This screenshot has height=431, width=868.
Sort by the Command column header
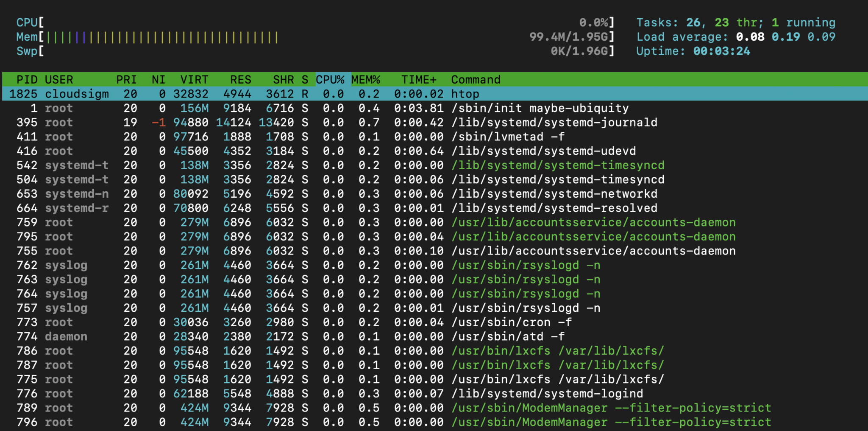click(x=476, y=79)
